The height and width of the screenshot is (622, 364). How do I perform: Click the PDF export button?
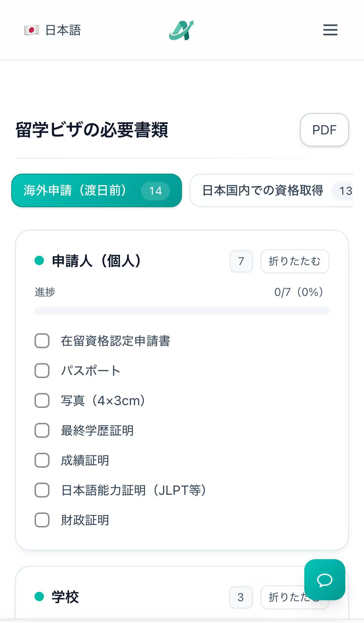pos(324,130)
